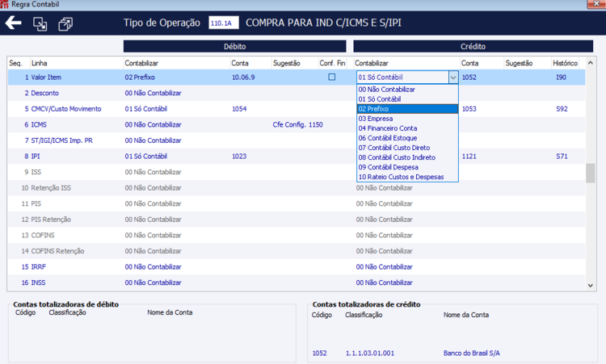Toggle the Conf. Fin checkbox for Valor Item
This screenshot has width=606, height=364.
click(331, 77)
